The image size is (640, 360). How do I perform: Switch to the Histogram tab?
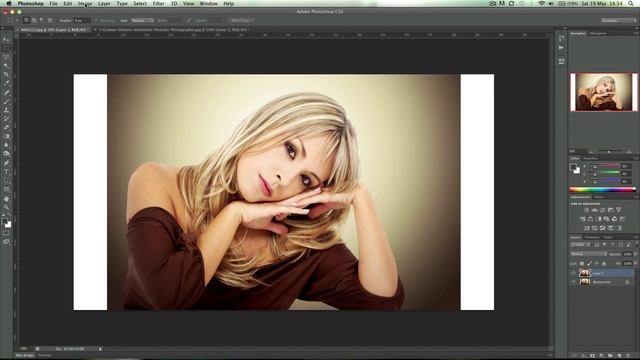coord(598,33)
